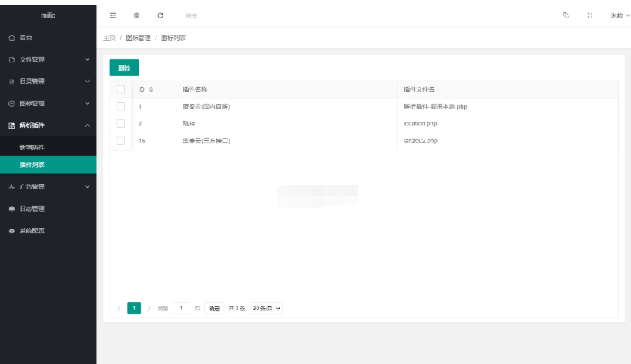Click the green 删除 button
The width and height of the screenshot is (631, 364).
pos(124,68)
